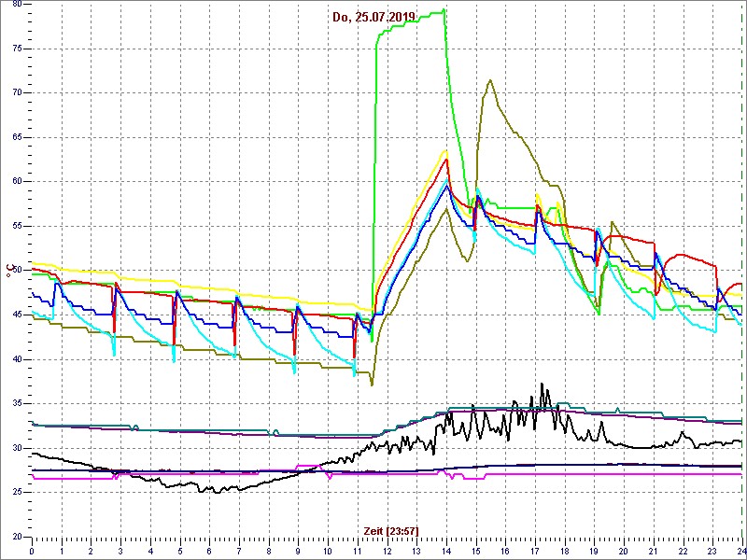Click hour 10 on the time axis
This screenshot has width=747, height=560.
pos(328,551)
